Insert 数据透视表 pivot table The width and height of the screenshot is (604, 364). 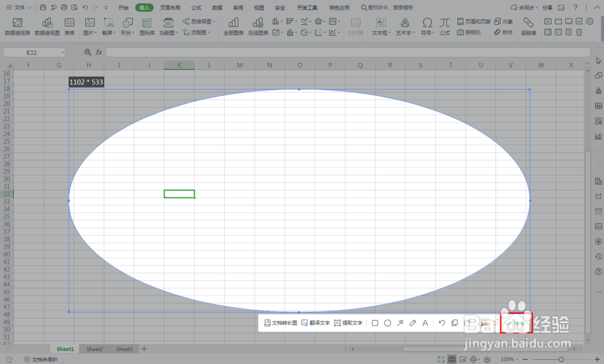coord(18,27)
